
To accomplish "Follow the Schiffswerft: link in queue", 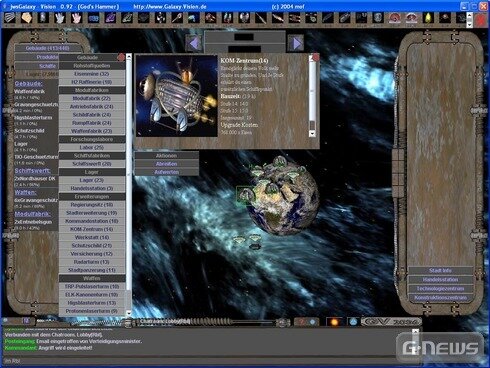I will point(32,171).
